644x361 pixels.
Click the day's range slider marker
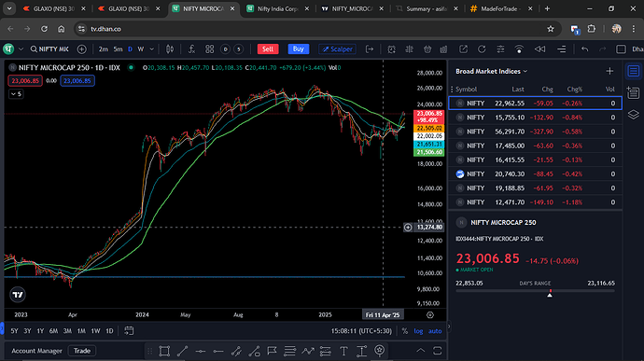click(550, 293)
